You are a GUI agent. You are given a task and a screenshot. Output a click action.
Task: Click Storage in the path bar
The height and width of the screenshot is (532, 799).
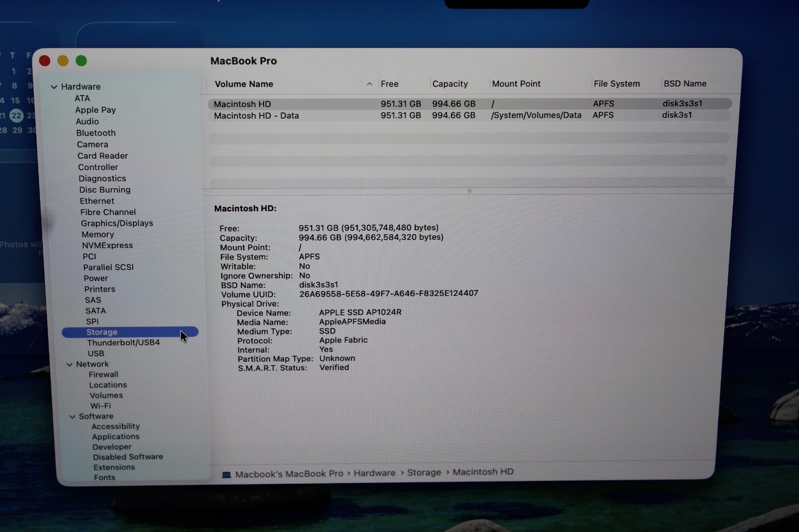424,472
